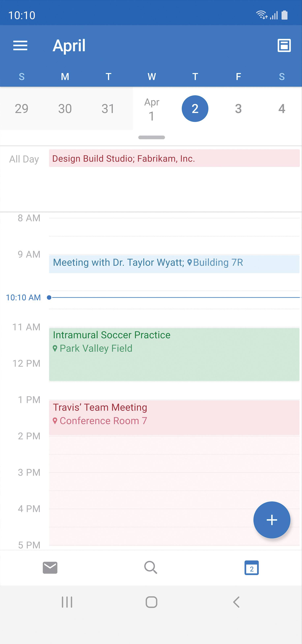The width and height of the screenshot is (302, 644).
Task: Tap the add new event plus button
Action: (272, 520)
